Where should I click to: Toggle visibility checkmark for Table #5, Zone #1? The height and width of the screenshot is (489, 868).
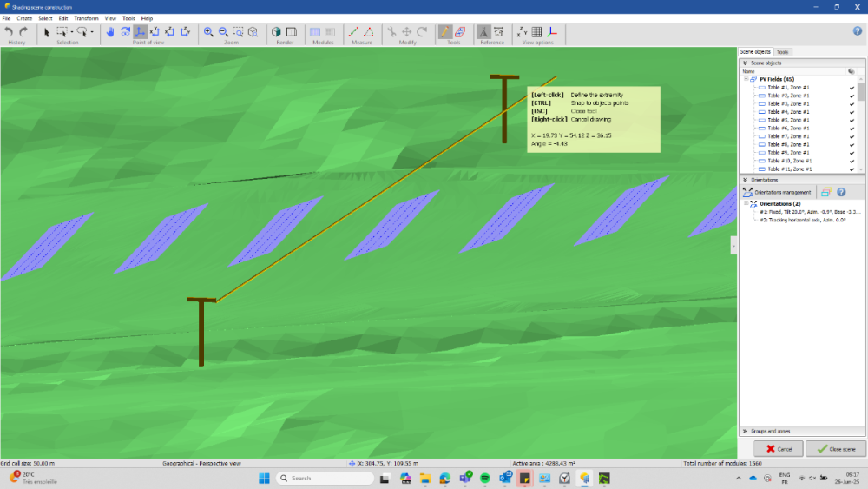852,120
